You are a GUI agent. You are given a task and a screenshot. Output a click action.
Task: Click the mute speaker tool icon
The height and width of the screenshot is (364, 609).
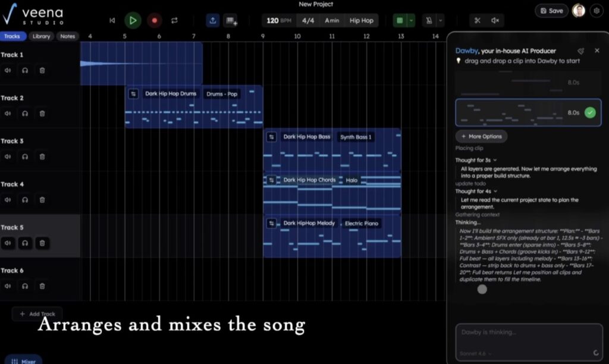[495, 20]
